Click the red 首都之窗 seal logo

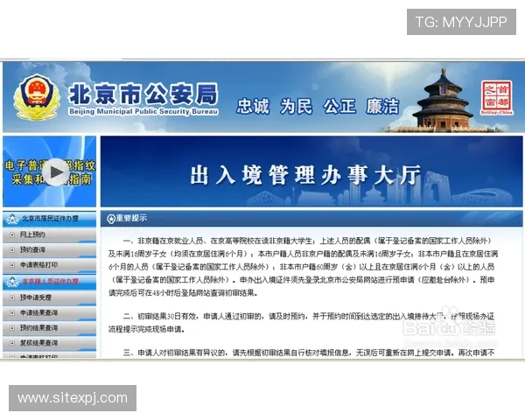pos(496,97)
